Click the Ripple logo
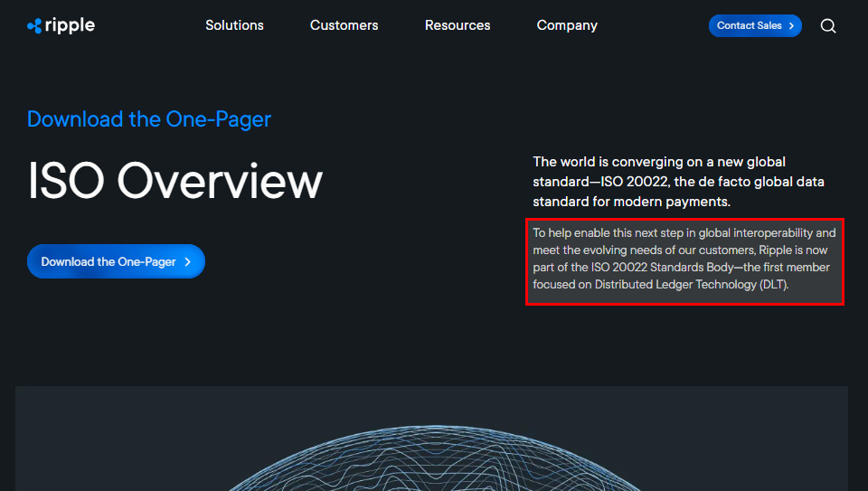The width and height of the screenshot is (868, 491). (61, 25)
